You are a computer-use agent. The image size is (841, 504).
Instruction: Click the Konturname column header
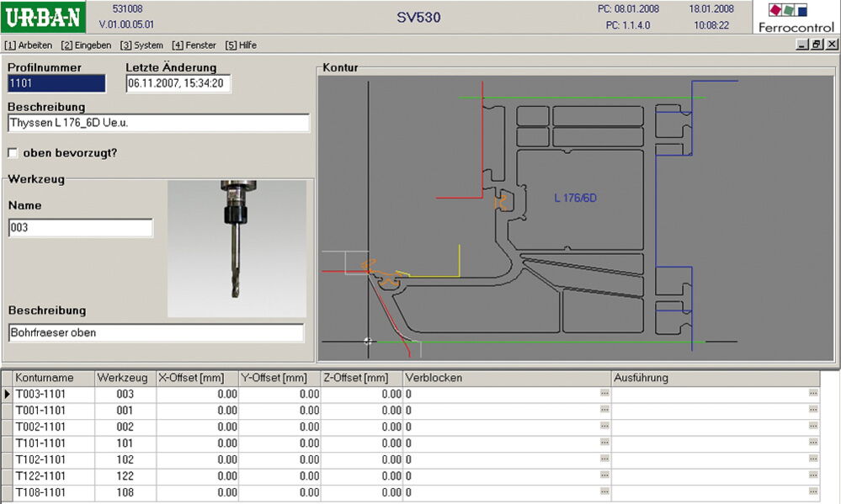click(x=45, y=378)
